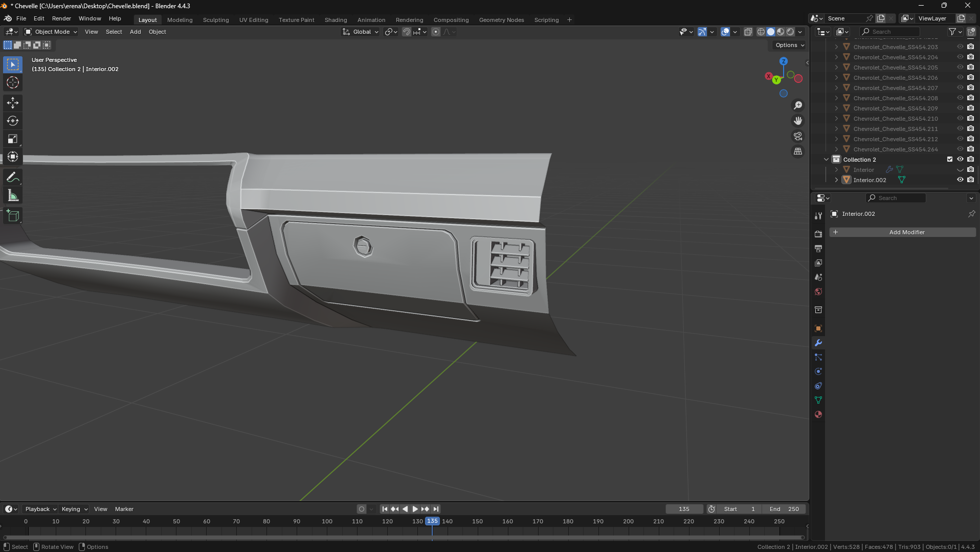Click the viewport zoom magnifier icon
The width and height of the screenshot is (980, 552).
click(x=798, y=105)
